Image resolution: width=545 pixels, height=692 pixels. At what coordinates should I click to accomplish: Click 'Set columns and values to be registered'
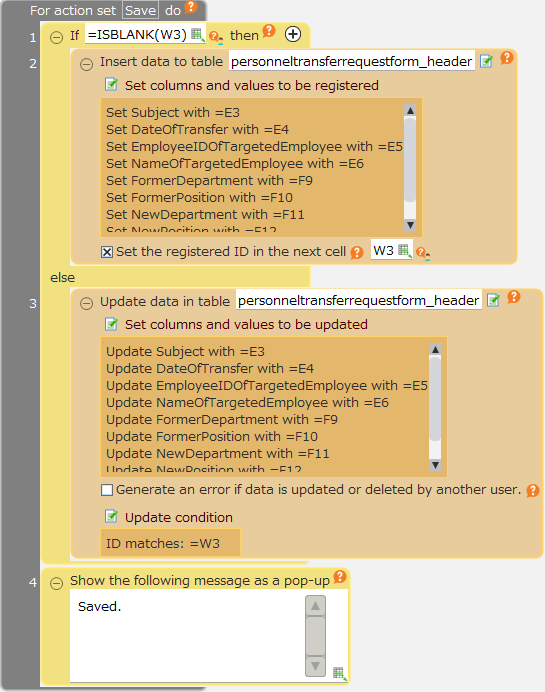(252, 85)
